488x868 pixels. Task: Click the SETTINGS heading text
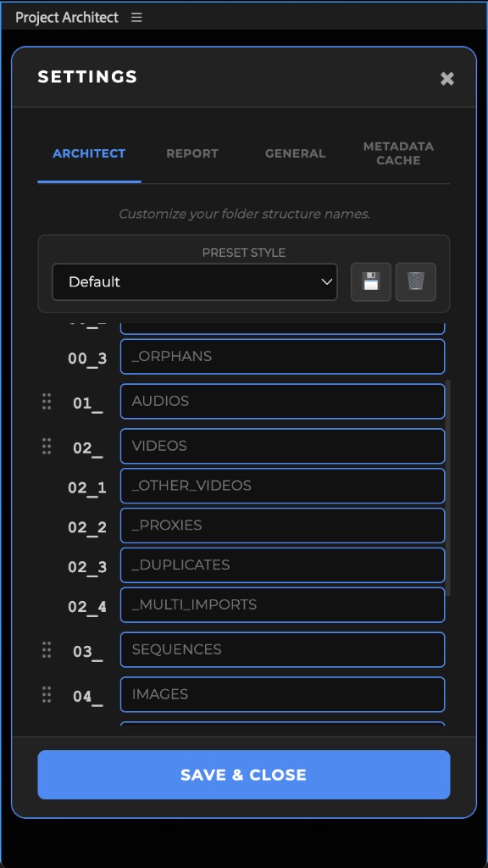point(87,77)
